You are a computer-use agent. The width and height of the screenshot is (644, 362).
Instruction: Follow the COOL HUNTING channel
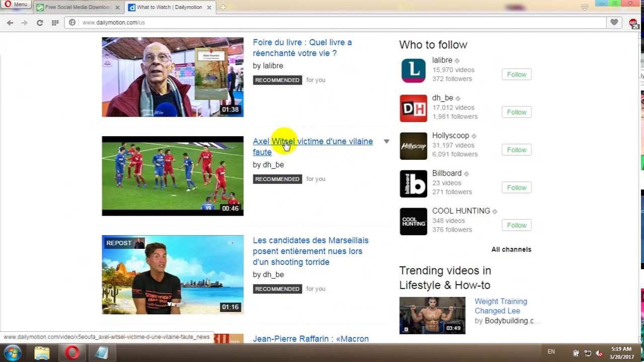tap(517, 225)
